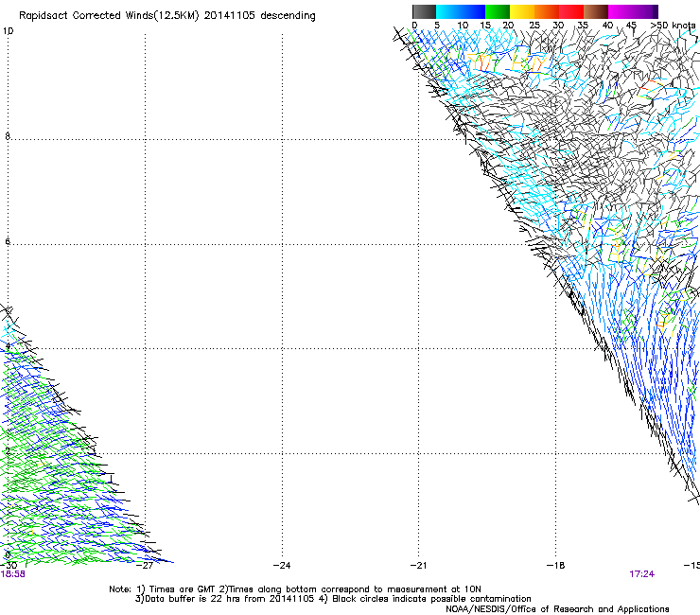Click longitude axis label '-27'
The height and width of the screenshot is (615, 700).
(x=145, y=566)
